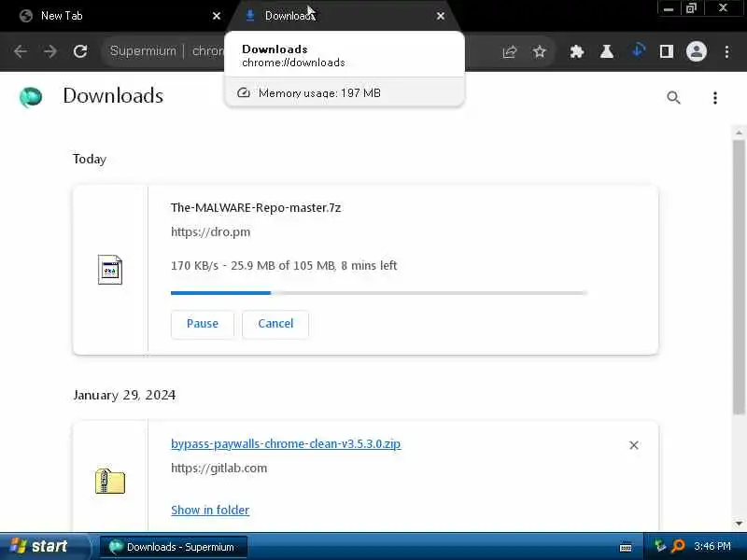Click the zip folder file icon
This screenshot has height=560, width=747.
point(110,481)
